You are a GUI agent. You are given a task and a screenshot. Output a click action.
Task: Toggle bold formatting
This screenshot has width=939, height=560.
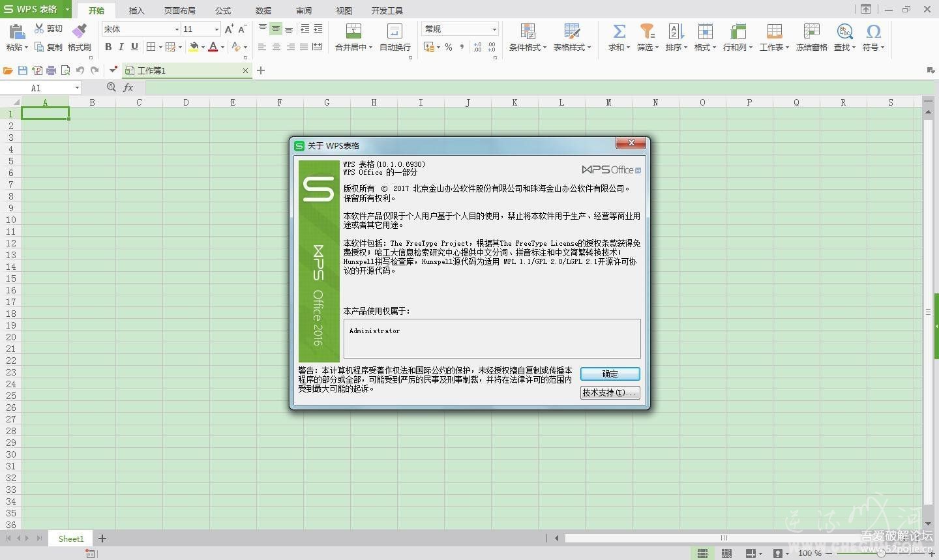(x=108, y=47)
